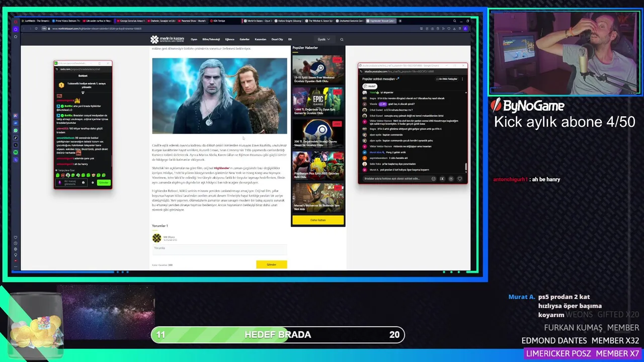Click the Popüler Haberler sidebar heading

[305, 48]
